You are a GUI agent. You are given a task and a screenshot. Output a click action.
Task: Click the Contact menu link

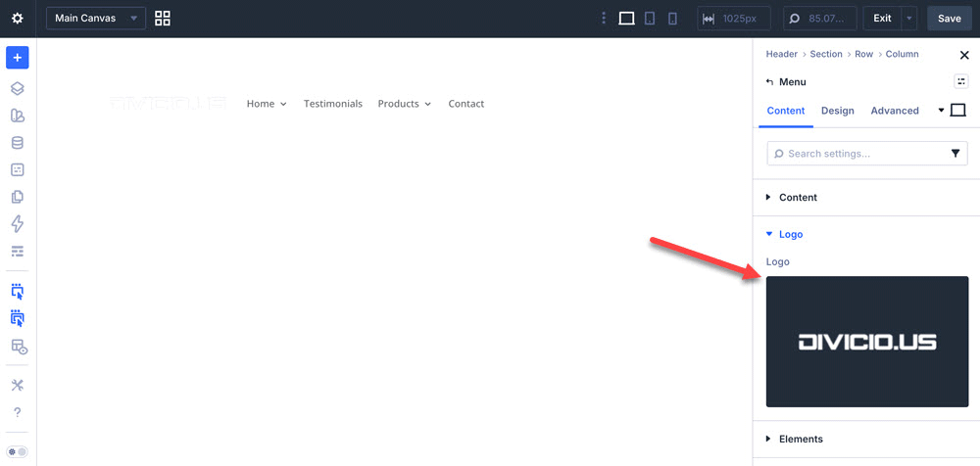coord(466,104)
